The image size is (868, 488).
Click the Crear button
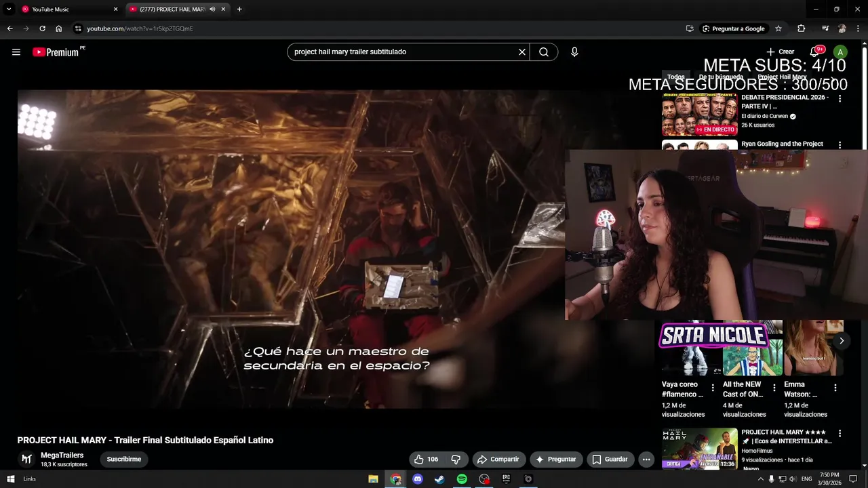pyautogui.click(x=781, y=52)
